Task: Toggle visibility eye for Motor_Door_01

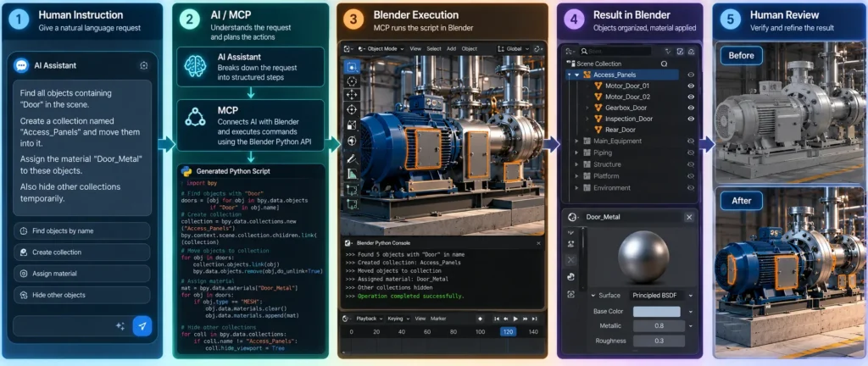Action: click(x=691, y=86)
